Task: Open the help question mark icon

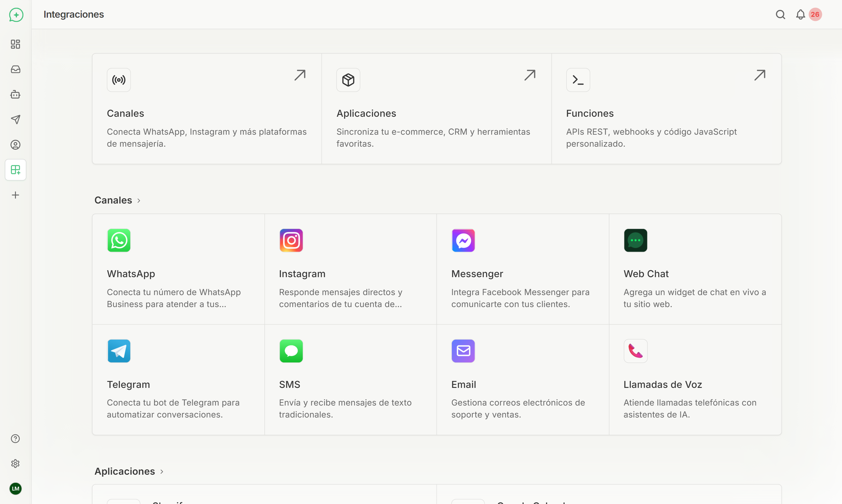Action: [16, 438]
